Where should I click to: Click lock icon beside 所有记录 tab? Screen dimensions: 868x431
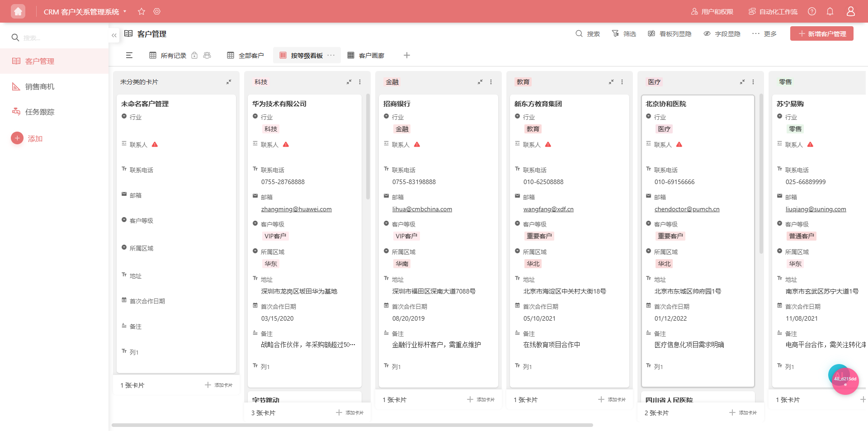pyautogui.click(x=194, y=55)
